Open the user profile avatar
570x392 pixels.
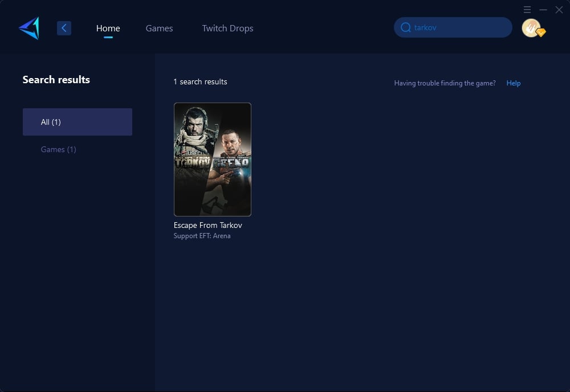[531, 28]
